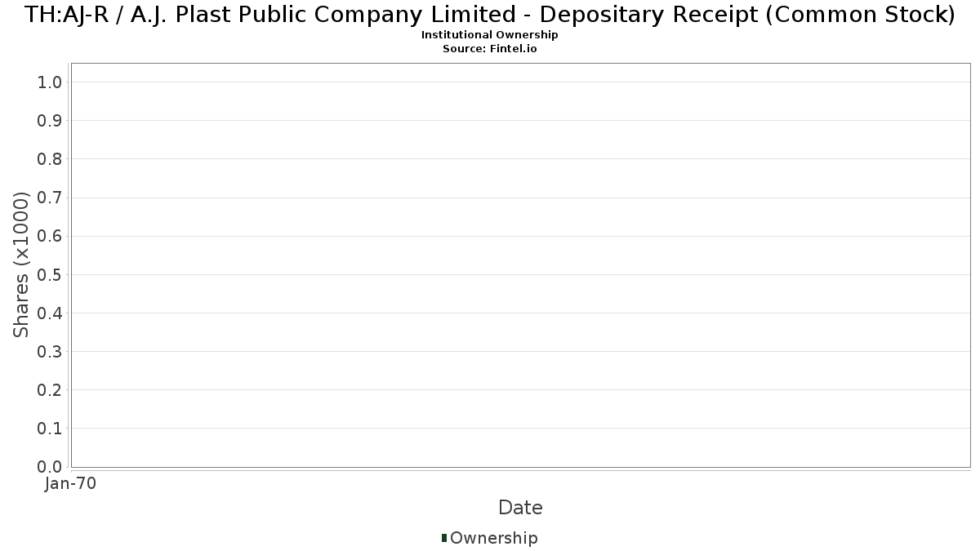
Task: Click the 0.1 y-axis tick label
Action: point(50,429)
